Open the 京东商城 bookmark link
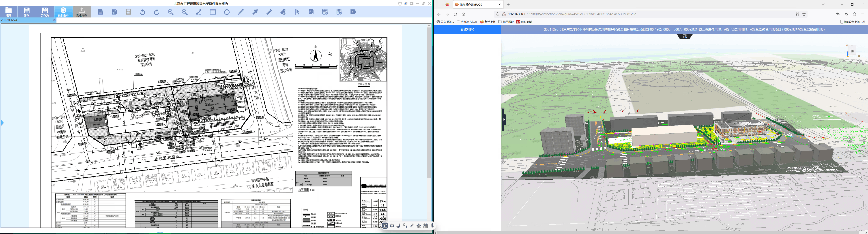 click(524, 22)
